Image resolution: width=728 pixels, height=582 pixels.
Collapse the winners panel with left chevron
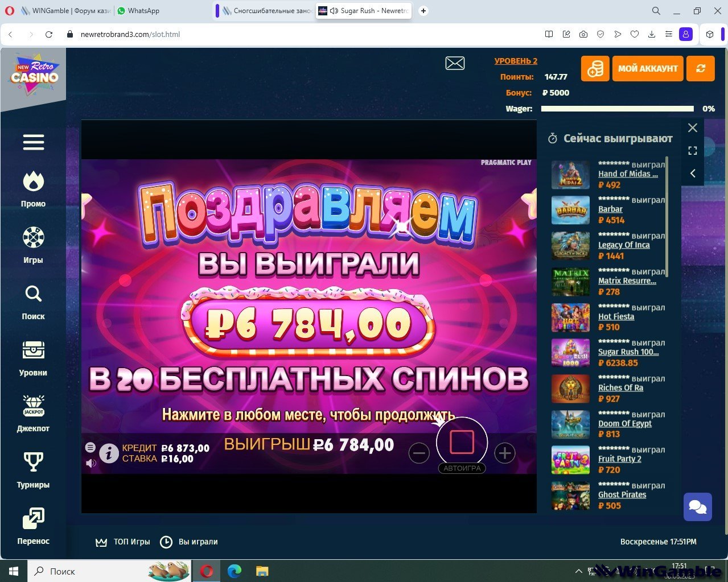click(x=693, y=174)
